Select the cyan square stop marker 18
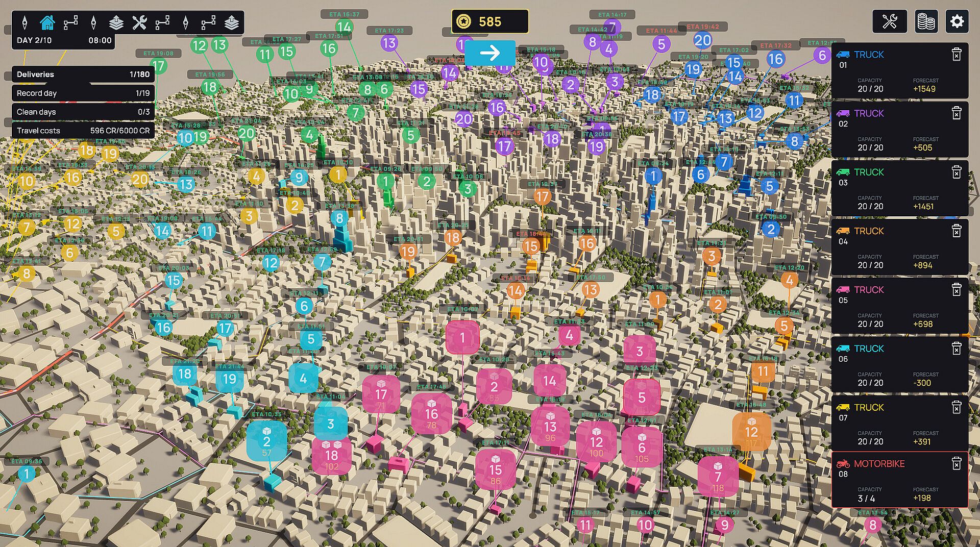This screenshot has width=980, height=547. (185, 374)
